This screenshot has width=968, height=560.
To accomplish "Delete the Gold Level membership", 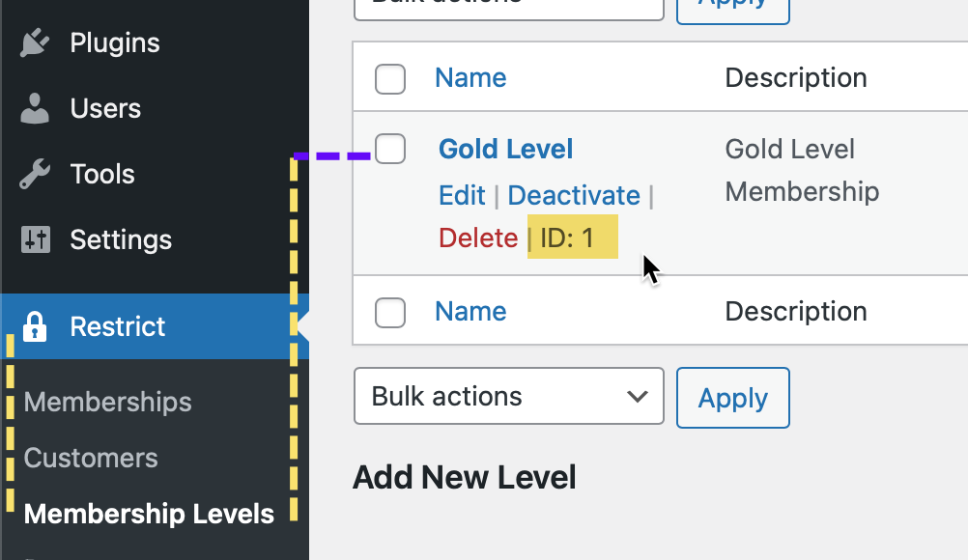I will point(478,238).
